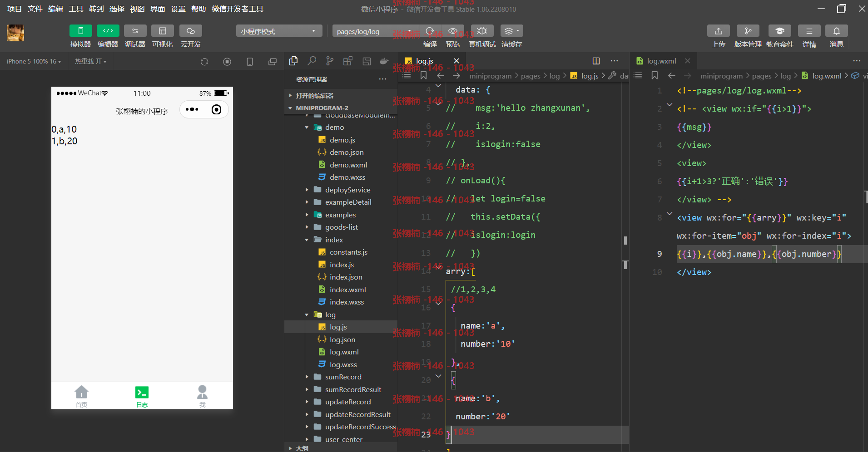Open index.wxss file
The width and height of the screenshot is (868, 452).
click(347, 302)
